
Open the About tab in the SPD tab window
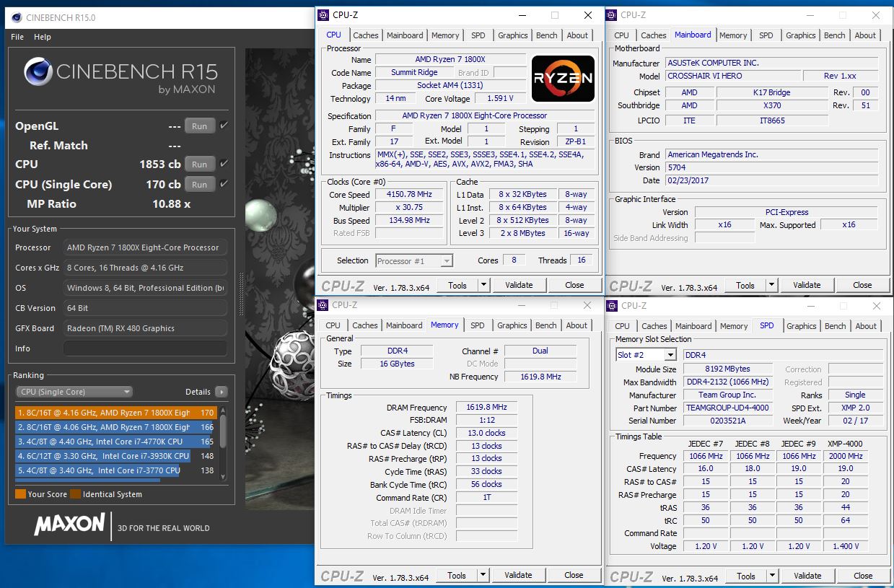(x=866, y=326)
